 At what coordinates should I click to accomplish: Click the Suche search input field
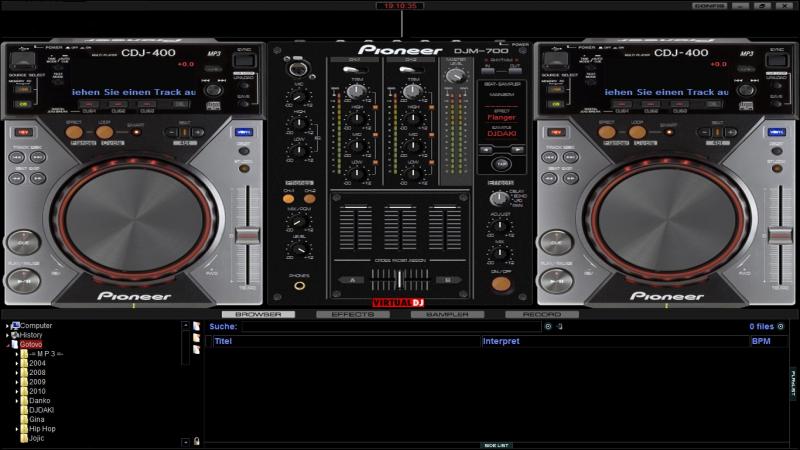pyautogui.click(x=391, y=327)
